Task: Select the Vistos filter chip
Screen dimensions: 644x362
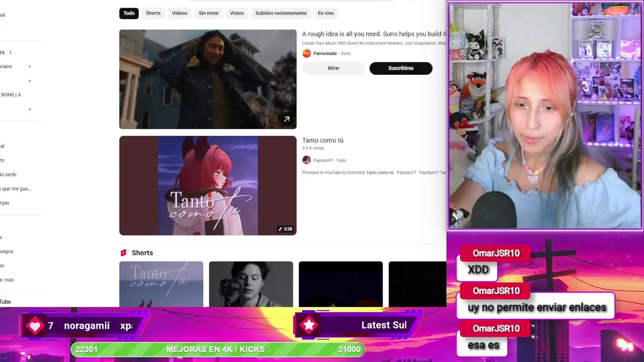Action: click(x=237, y=13)
